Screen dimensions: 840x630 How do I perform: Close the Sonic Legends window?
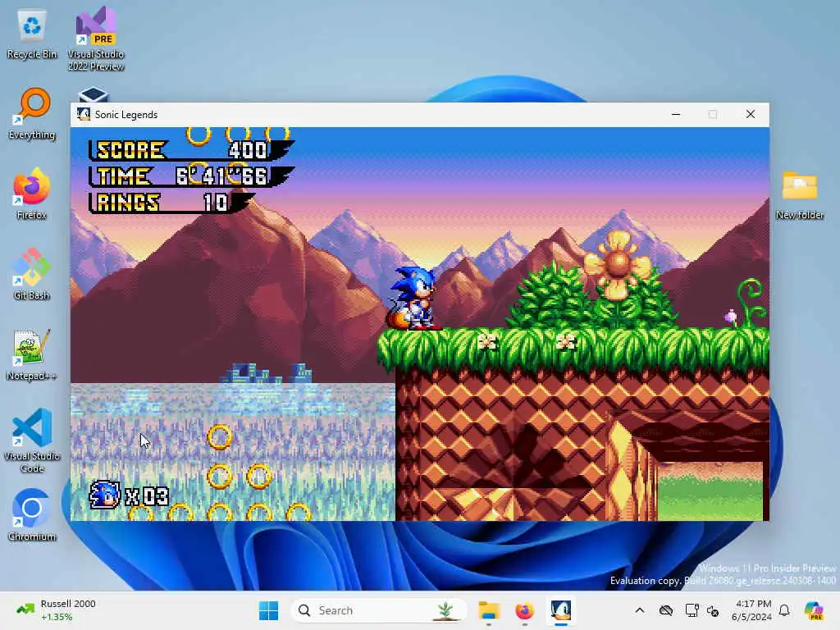751,114
